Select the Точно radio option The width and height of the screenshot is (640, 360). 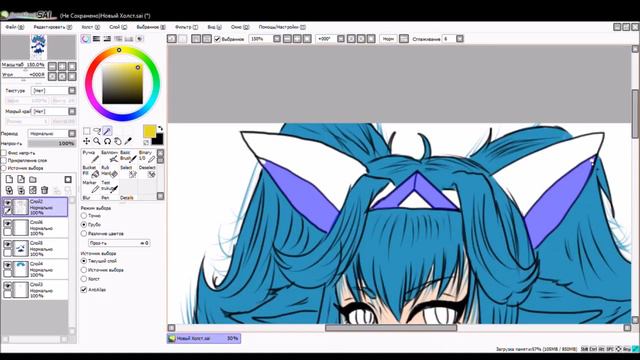(84, 216)
